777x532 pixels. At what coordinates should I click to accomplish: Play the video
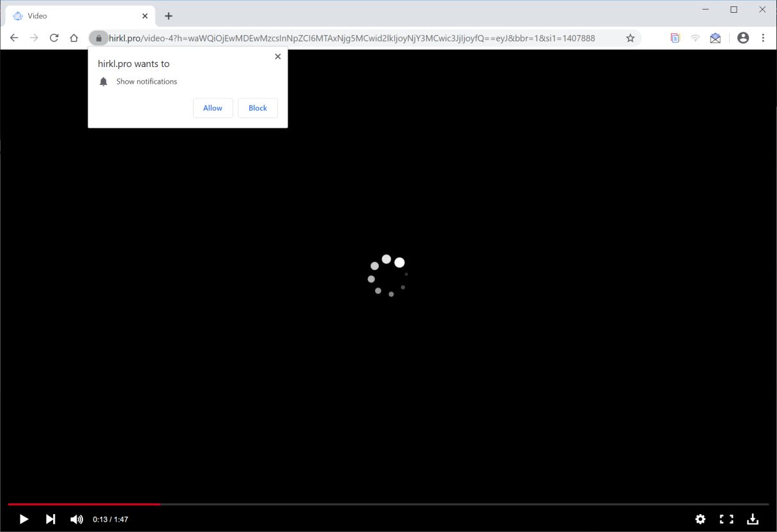tap(24, 519)
